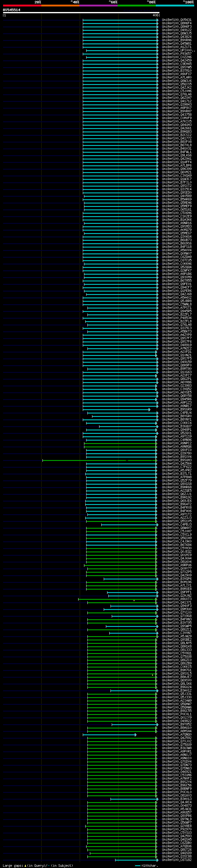This screenshot has height=868, width=197.
Task: Select hit UniRef100_Q43824
Action: coord(176,37)
